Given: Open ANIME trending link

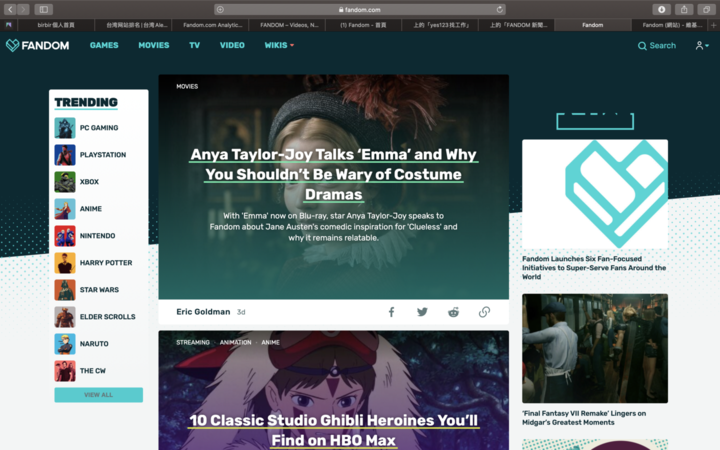Looking at the screenshot, I should (x=90, y=209).
